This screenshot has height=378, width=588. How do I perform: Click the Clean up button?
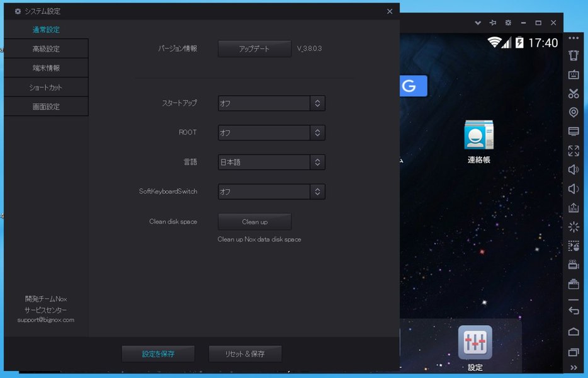point(254,222)
